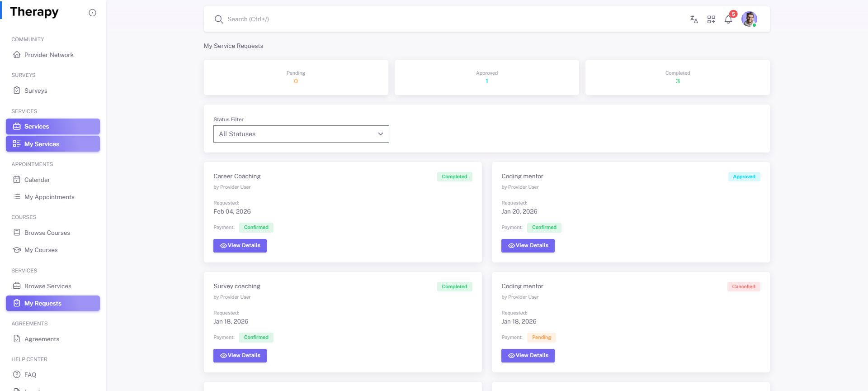Screen dimensions: 868x391
Task: Open Provider Network from the sidebar
Action: [49, 55]
